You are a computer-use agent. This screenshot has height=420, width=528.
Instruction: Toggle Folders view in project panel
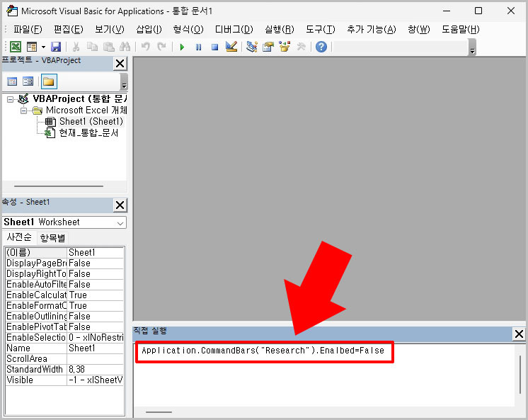pyautogui.click(x=49, y=81)
